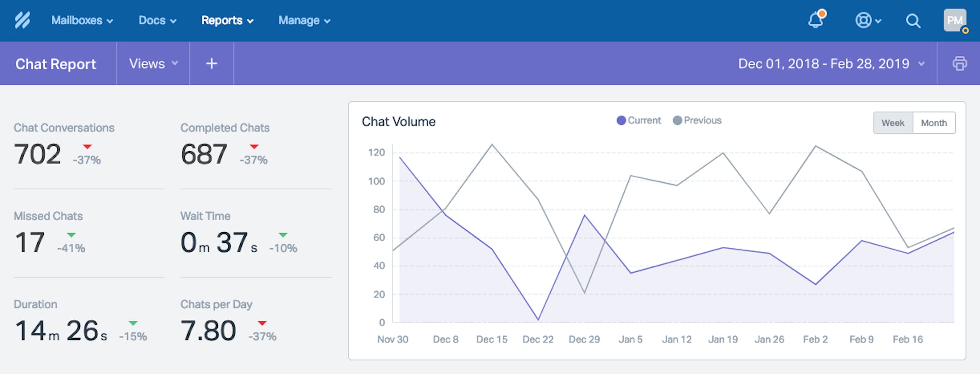Click the Completed Chats value 687

[204, 154]
